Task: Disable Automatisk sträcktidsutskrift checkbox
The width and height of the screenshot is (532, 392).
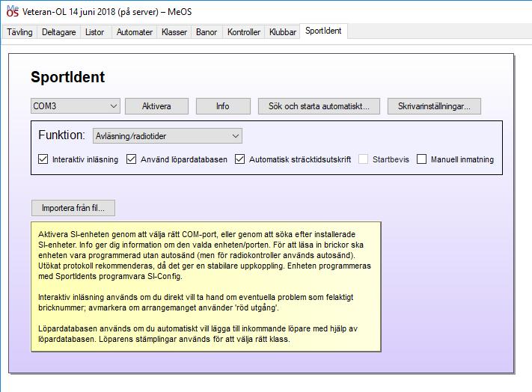Action: pyautogui.click(x=239, y=159)
